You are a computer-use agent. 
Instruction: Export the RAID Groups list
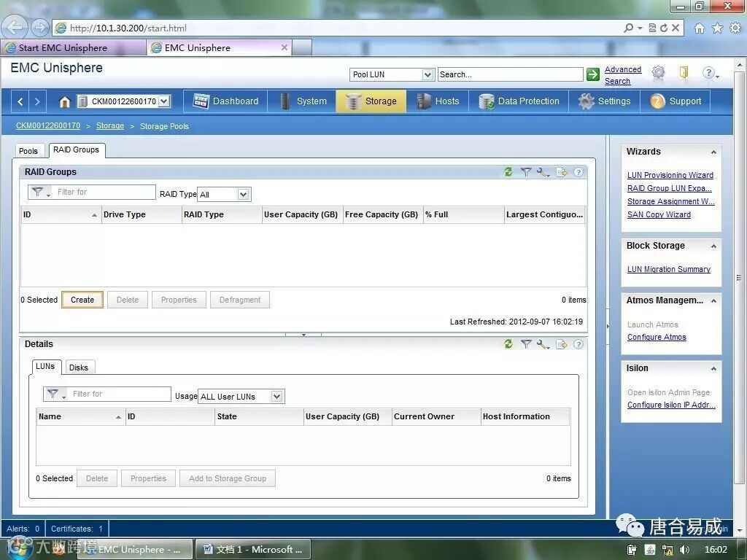point(562,172)
